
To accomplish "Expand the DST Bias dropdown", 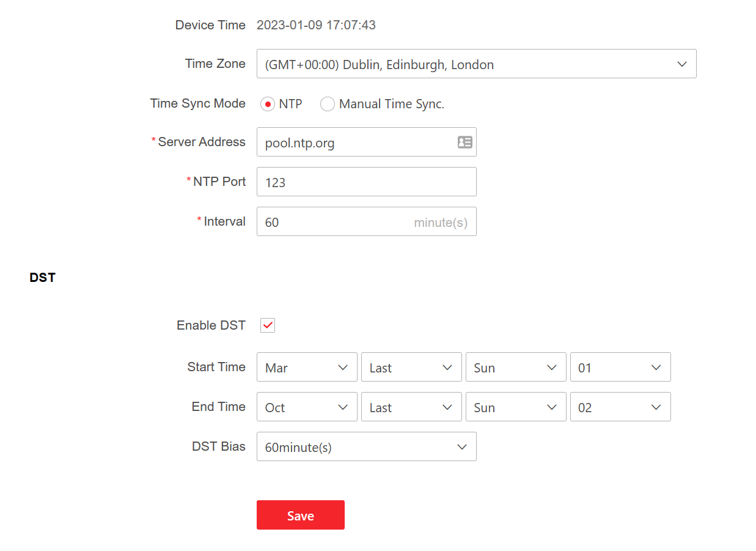I will [x=366, y=447].
